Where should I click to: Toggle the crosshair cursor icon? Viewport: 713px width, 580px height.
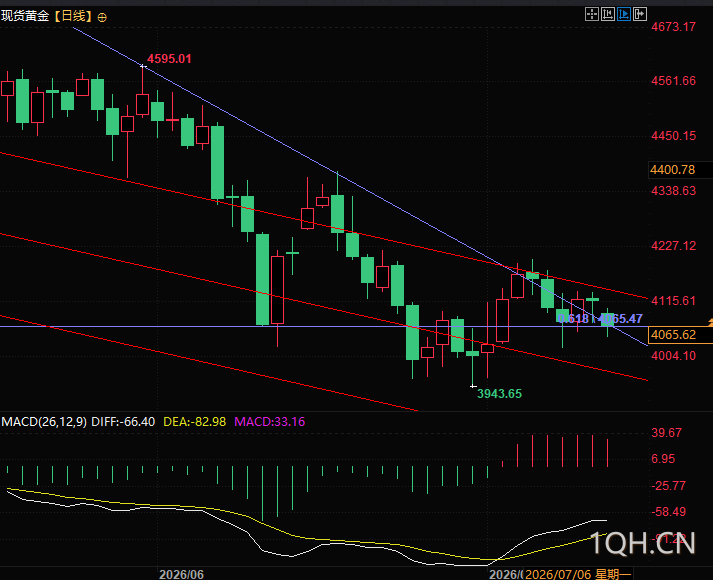[x=592, y=15]
